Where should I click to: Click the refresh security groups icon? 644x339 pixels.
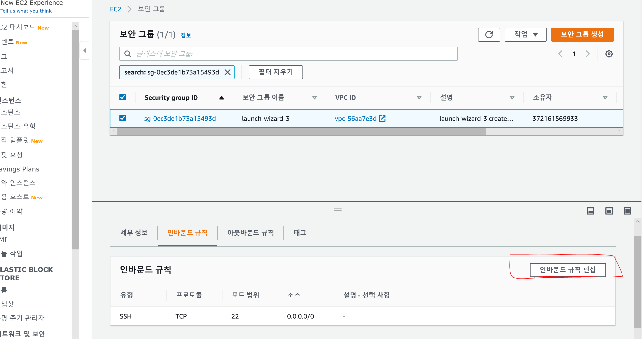pos(488,34)
